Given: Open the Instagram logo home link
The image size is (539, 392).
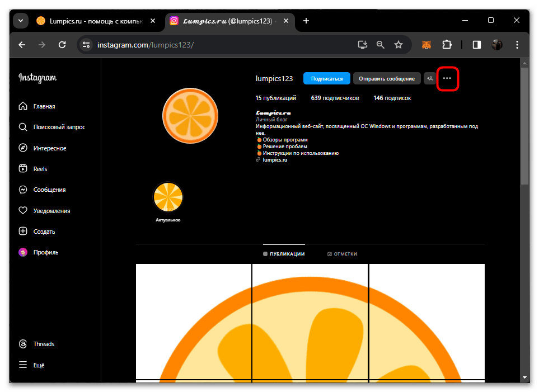Looking at the screenshot, I should tap(38, 78).
